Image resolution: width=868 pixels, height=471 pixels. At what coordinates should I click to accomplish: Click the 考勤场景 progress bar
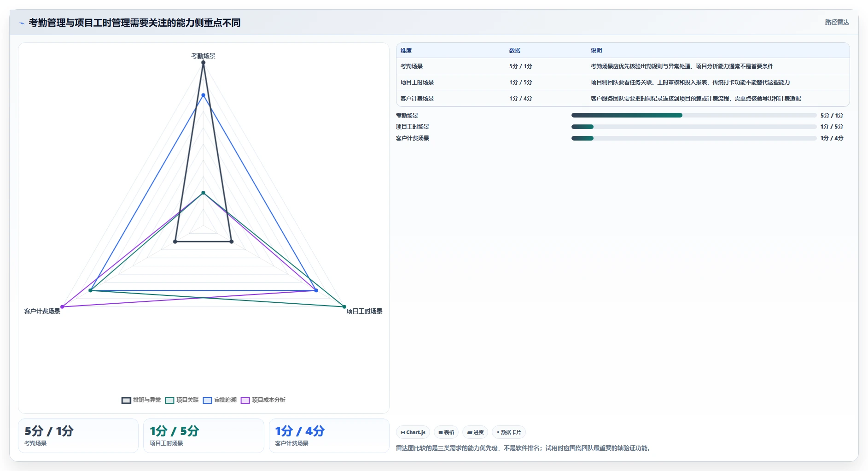tap(694, 115)
